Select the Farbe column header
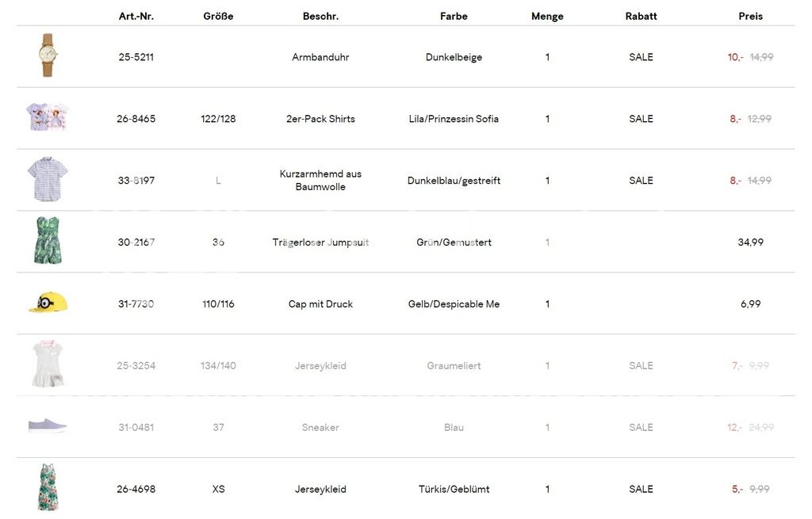The width and height of the screenshot is (812, 519). tap(454, 16)
